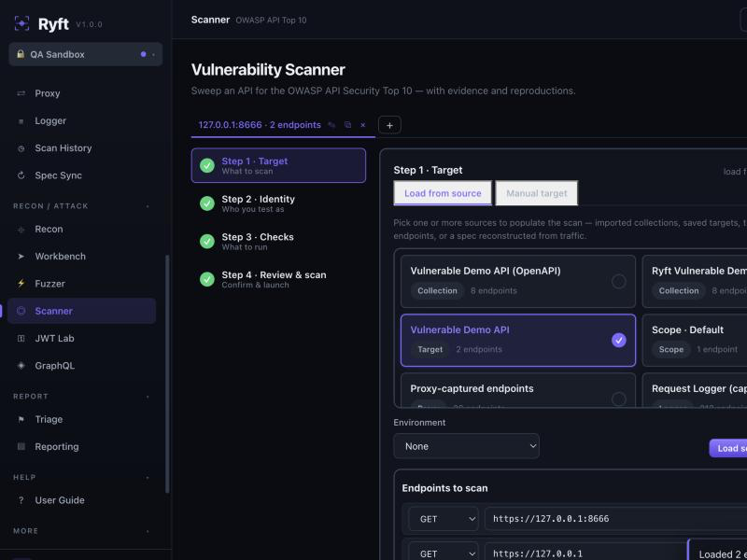Click the https://127.0.0.1:8666 URL field
Viewport: 747px width, 560px height.
616,519
